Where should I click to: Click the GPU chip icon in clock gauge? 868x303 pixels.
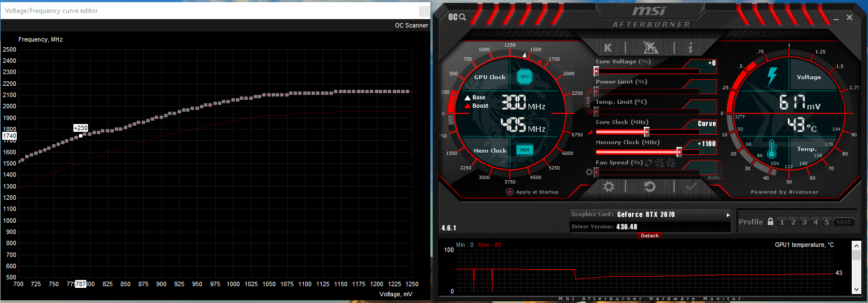524,76
